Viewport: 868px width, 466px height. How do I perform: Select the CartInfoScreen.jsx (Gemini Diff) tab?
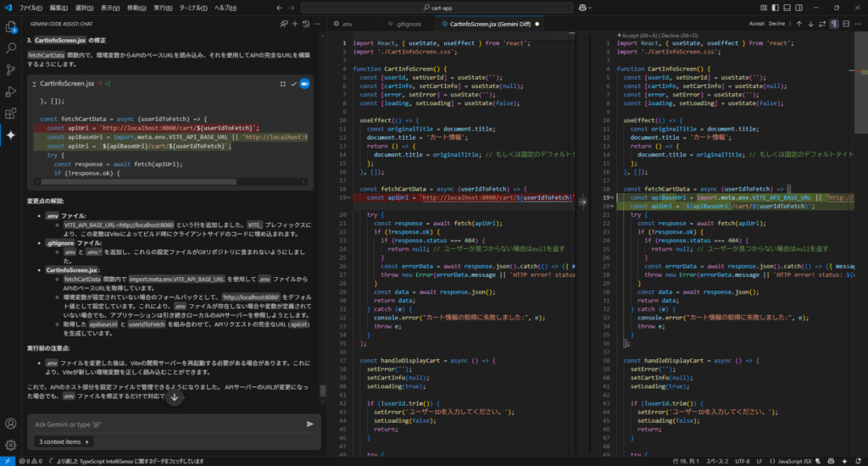click(x=490, y=24)
